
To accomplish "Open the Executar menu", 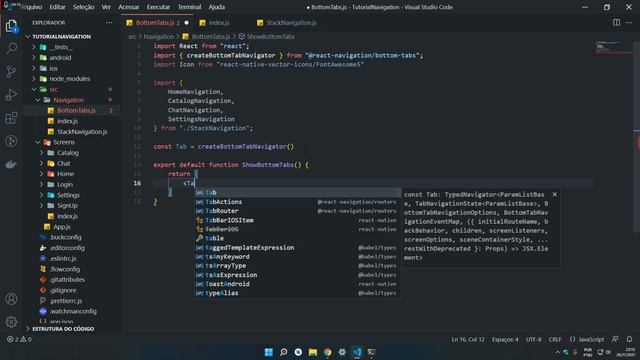I will 158,7.
